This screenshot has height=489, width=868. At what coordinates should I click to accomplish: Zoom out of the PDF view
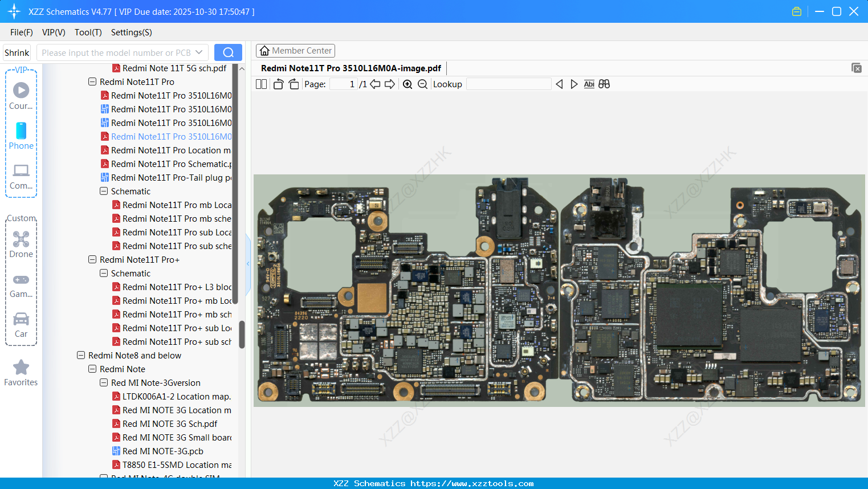(x=422, y=84)
